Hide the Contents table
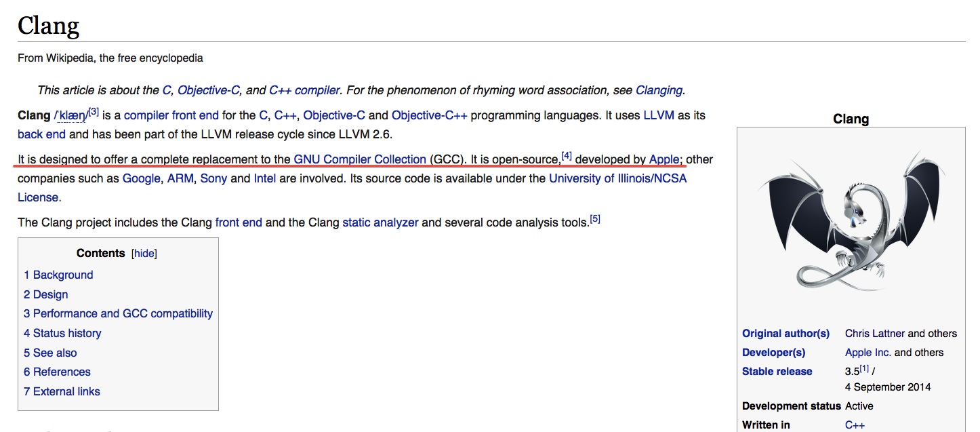Viewport: 980px width, 432px height. click(x=144, y=254)
